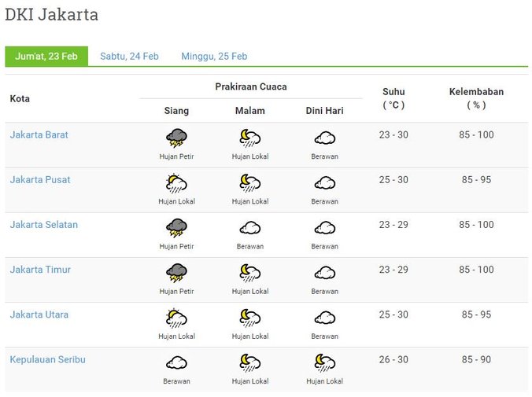Open the Minggu, 25 Feb tab
Screen dimensions: 532x397
pyautogui.click(x=214, y=56)
